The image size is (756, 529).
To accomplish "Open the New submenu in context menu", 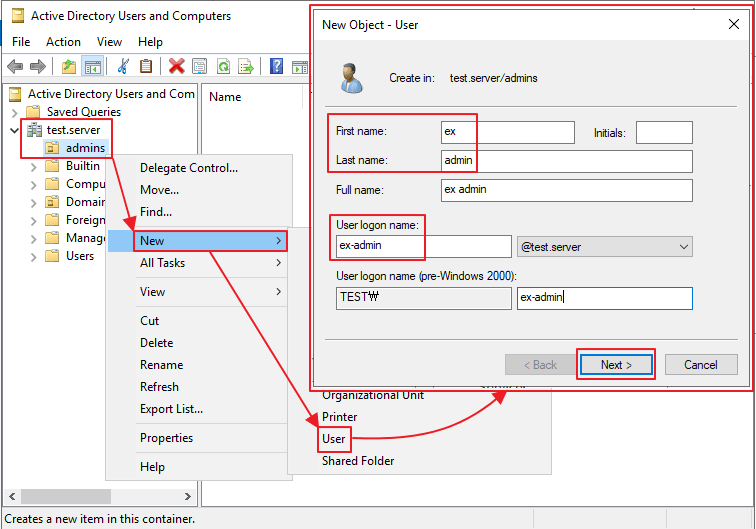I will [198, 241].
